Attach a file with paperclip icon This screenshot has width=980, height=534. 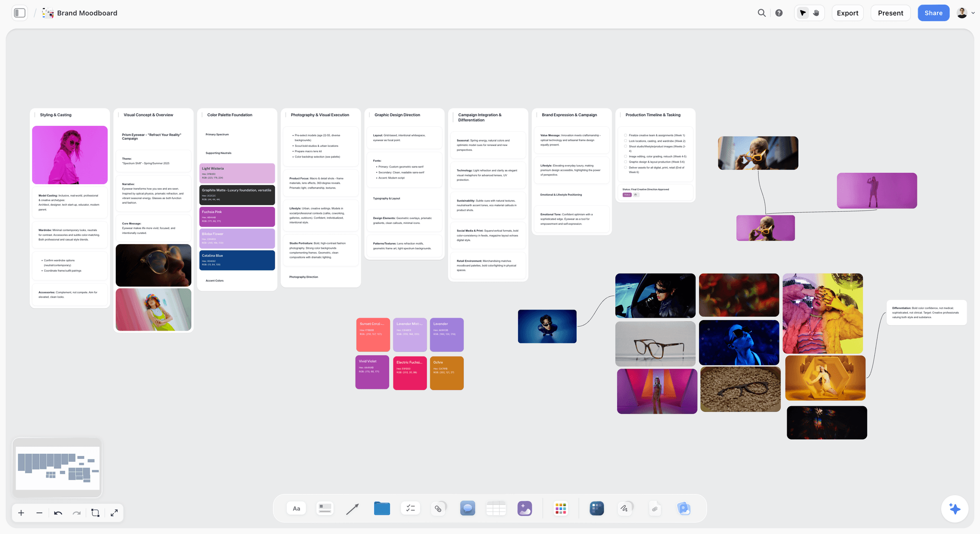[x=655, y=509]
